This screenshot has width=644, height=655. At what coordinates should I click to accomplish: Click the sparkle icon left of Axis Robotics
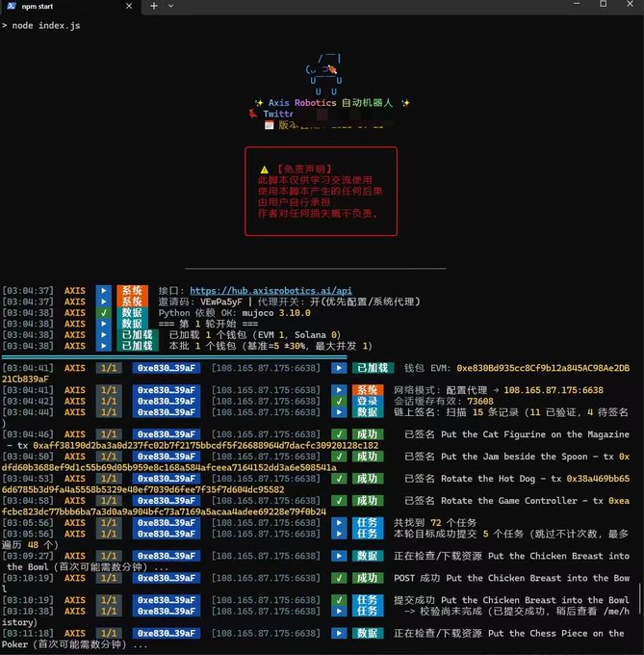[259, 103]
